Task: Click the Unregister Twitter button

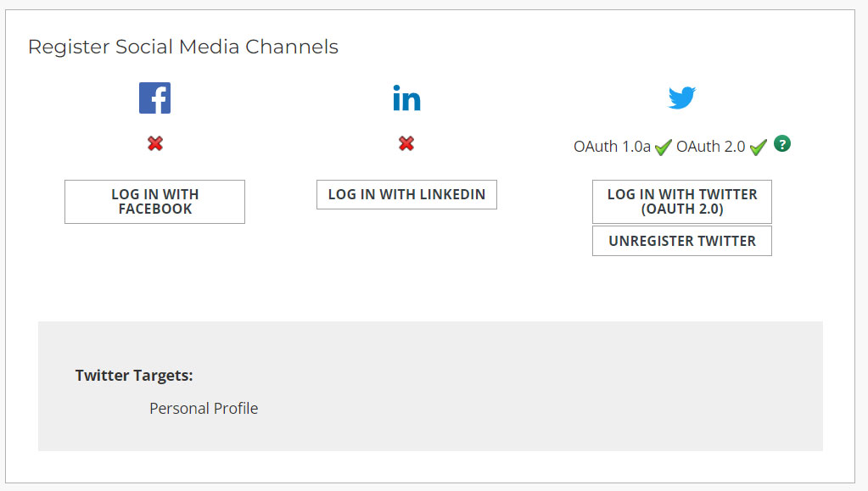Action: click(x=682, y=241)
